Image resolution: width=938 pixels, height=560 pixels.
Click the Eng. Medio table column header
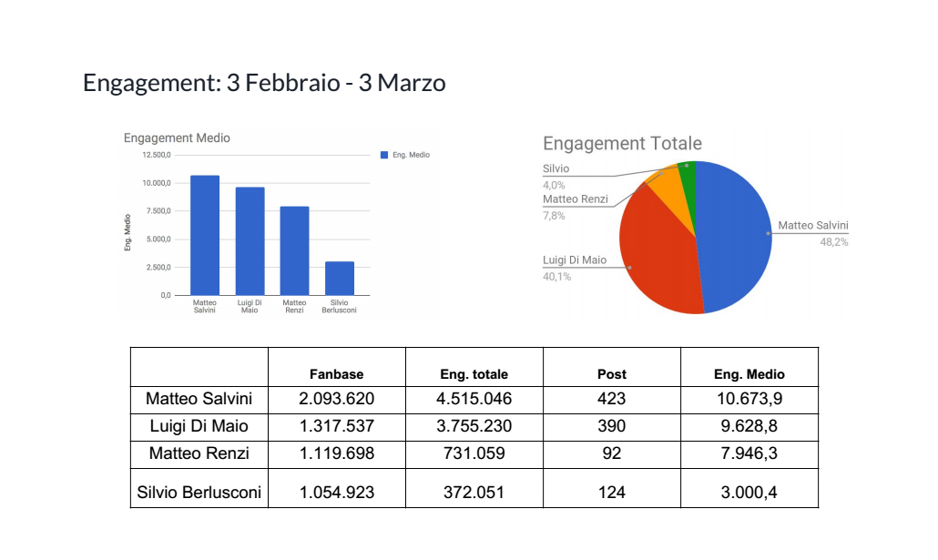pos(749,374)
